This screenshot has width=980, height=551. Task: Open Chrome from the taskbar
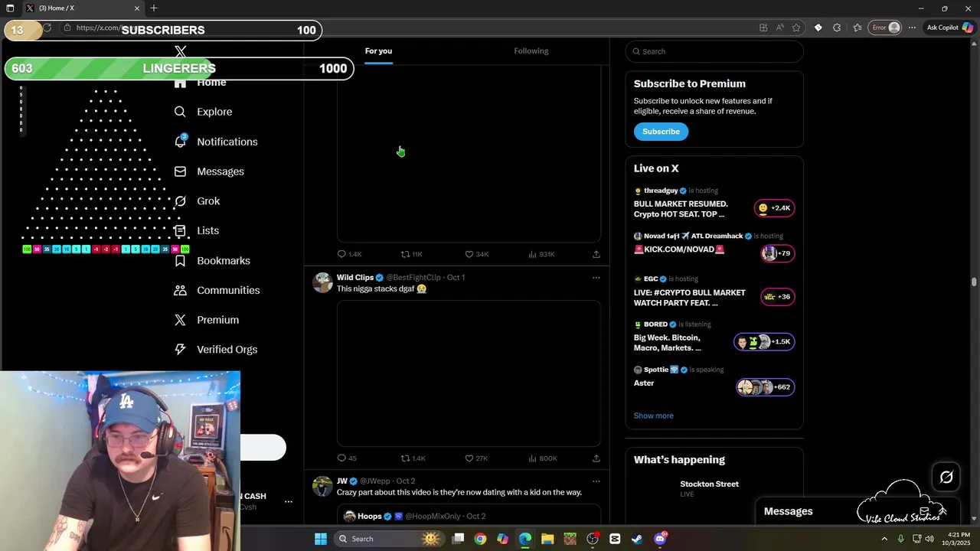tap(480, 539)
